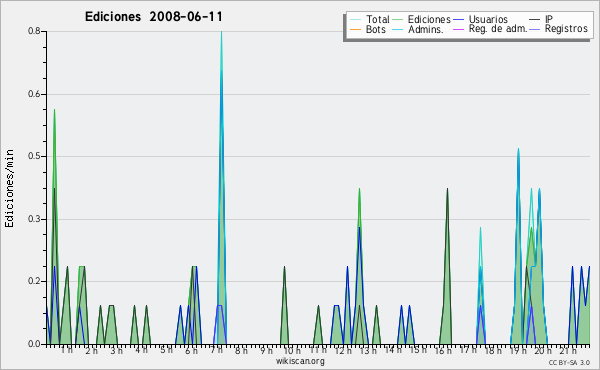This screenshot has height=370, width=600.
Task: Click the "15 h" x-axis label
Action: coord(418,350)
